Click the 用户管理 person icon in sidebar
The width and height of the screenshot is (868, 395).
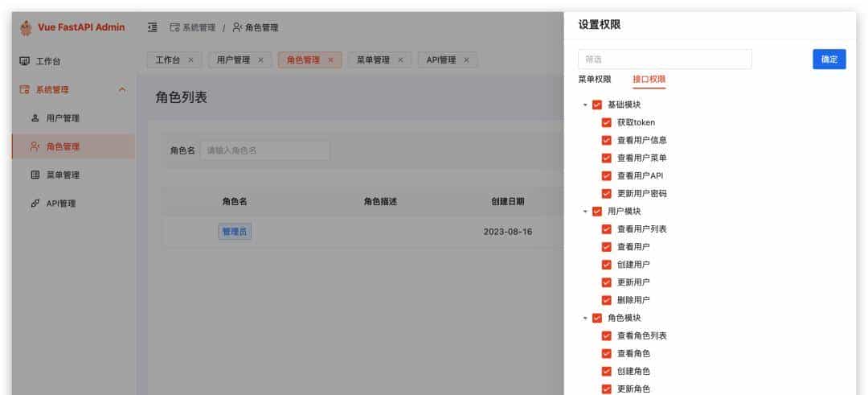[35, 118]
